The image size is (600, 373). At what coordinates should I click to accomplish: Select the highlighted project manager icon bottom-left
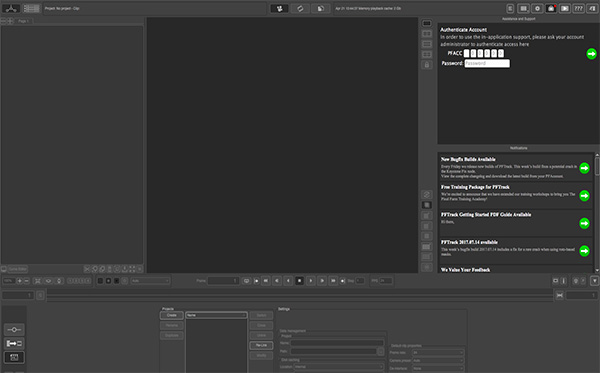coord(14,357)
